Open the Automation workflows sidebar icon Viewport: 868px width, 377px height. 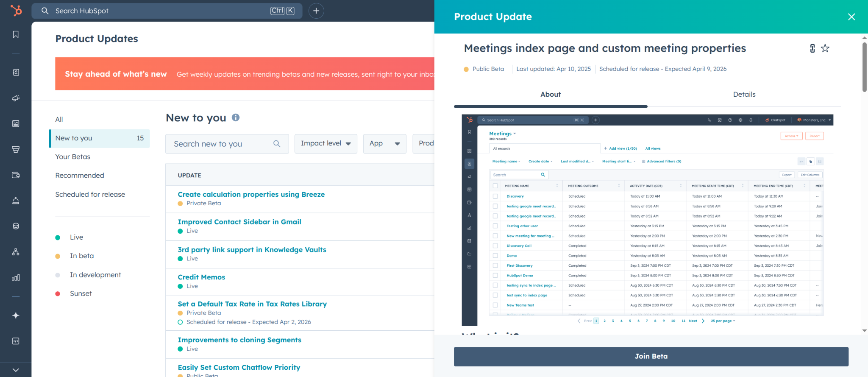point(16,252)
